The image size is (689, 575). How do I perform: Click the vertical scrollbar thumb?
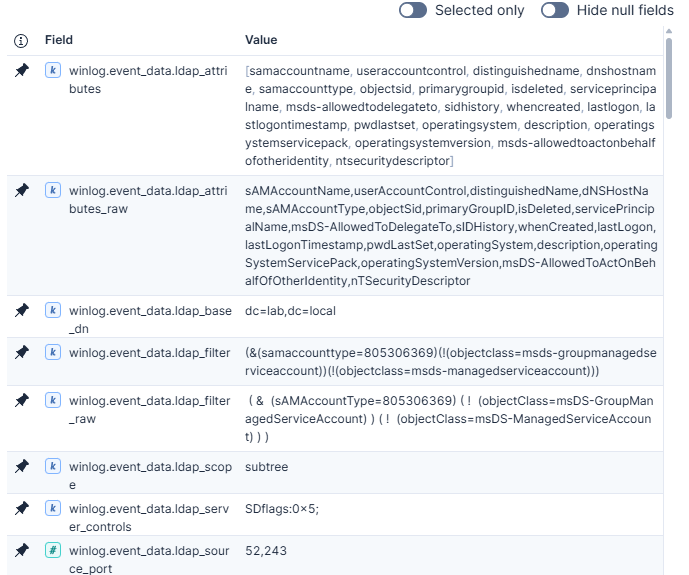coord(669,78)
